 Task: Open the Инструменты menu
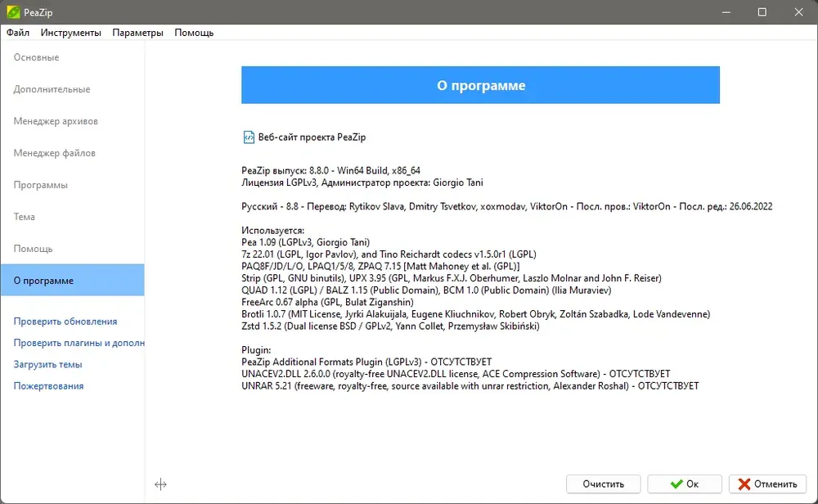[x=71, y=33]
